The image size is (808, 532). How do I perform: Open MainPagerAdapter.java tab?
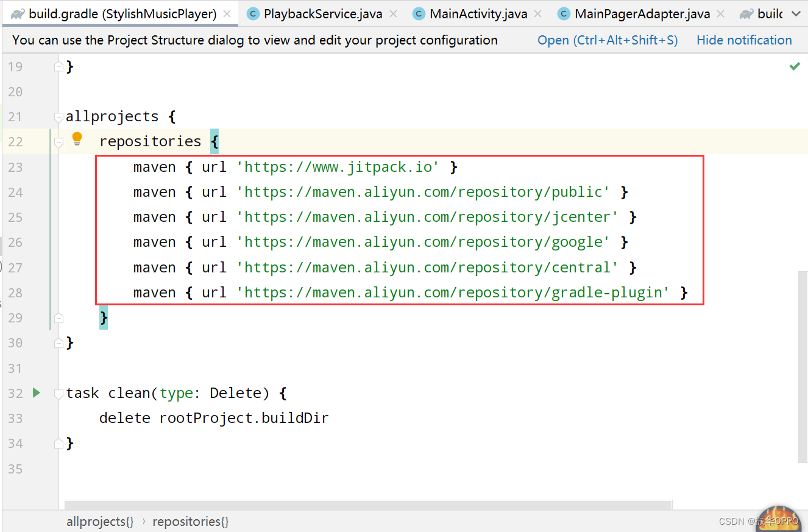click(x=642, y=14)
